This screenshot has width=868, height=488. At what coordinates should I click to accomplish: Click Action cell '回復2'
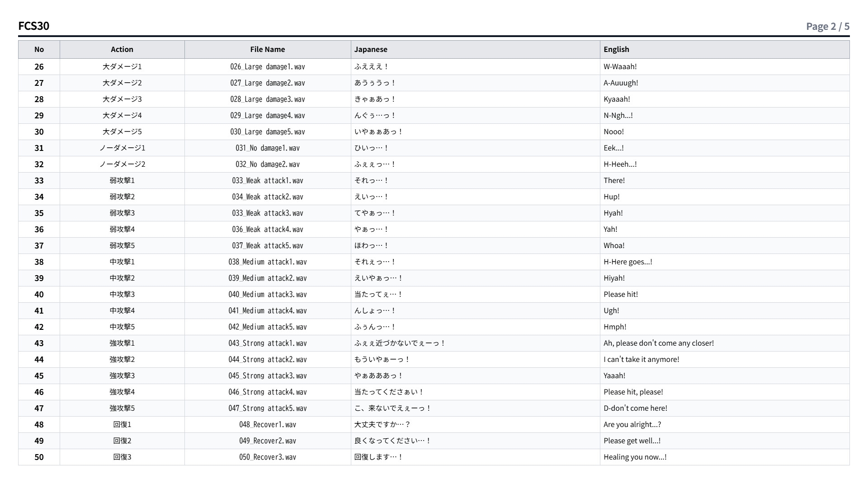[122, 441]
